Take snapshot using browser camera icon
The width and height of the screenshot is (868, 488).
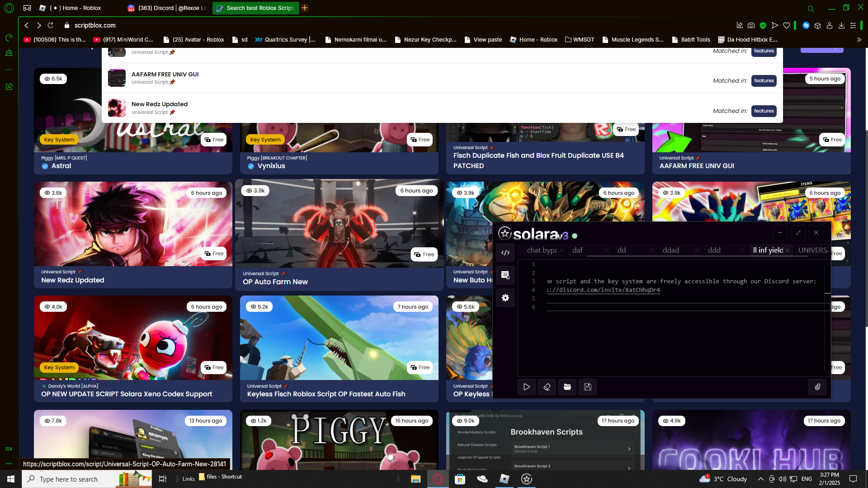[x=751, y=25]
